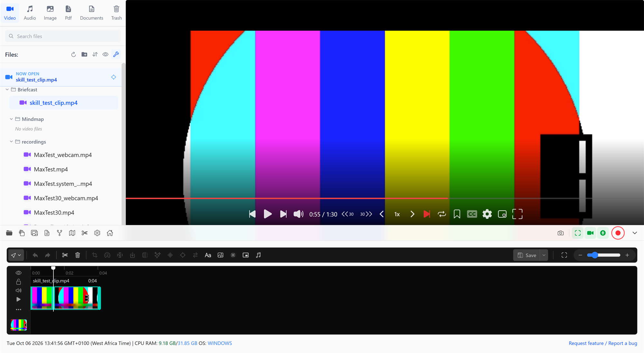Skip forward 30 seconds

click(366, 214)
